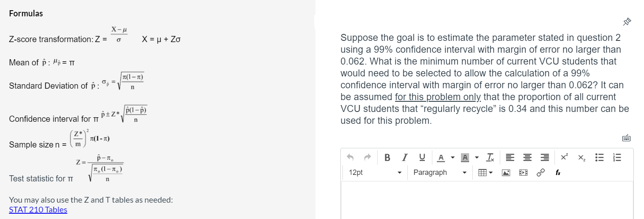Apply subscript formatting

[x=581, y=157]
